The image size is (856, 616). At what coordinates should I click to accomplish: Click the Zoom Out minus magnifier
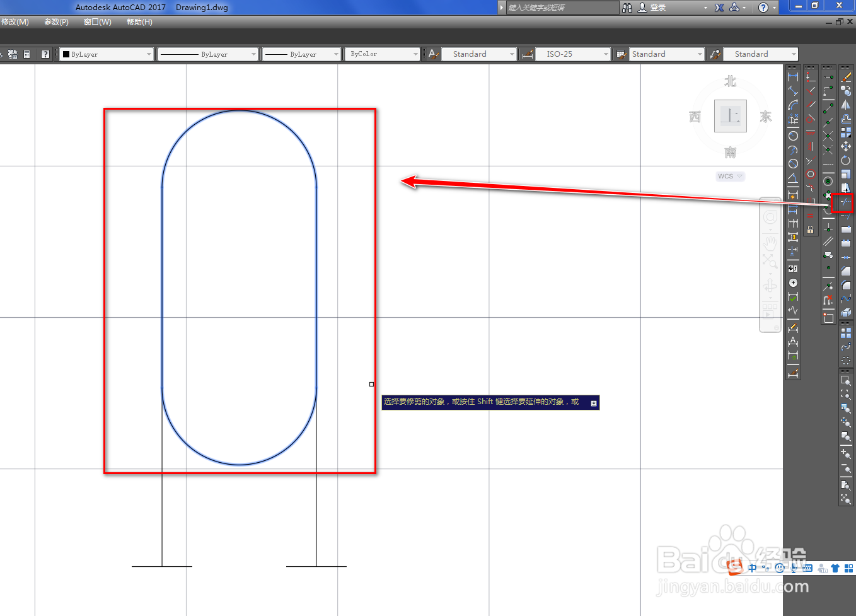[846, 468]
